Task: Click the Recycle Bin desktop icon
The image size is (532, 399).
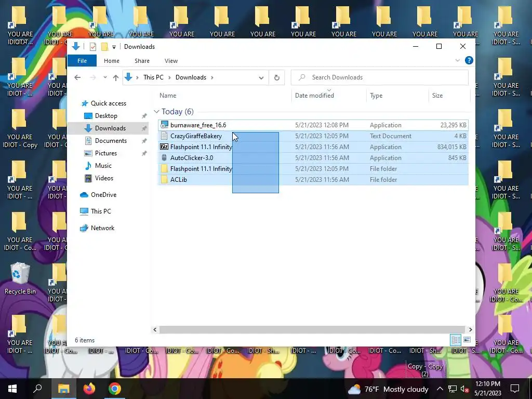Action: [20, 278]
